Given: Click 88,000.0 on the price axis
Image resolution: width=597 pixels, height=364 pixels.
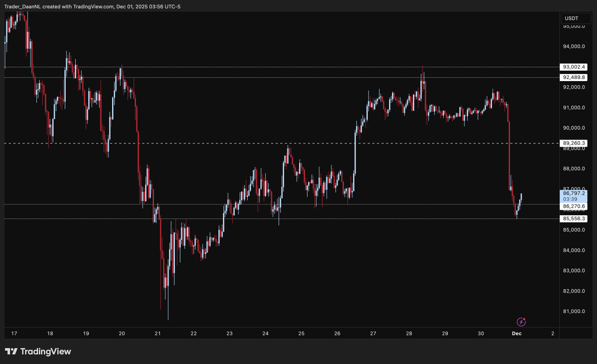Looking at the screenshot, I should click(574, 169).
